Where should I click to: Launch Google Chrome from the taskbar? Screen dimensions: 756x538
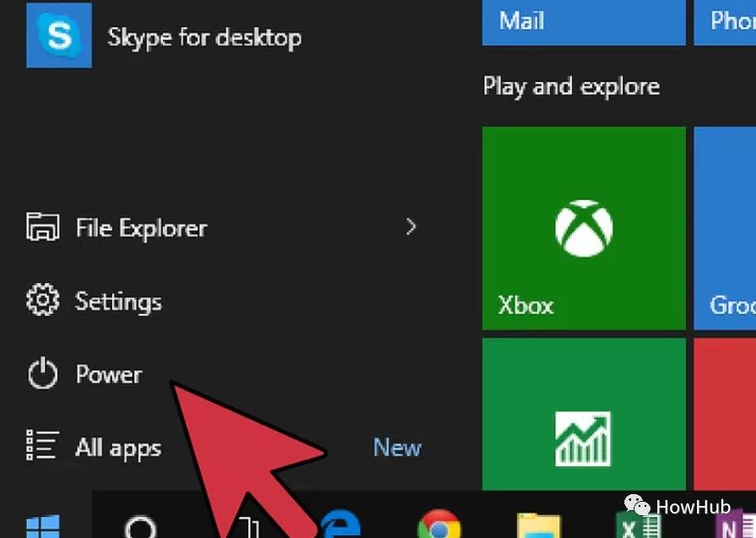439,525
